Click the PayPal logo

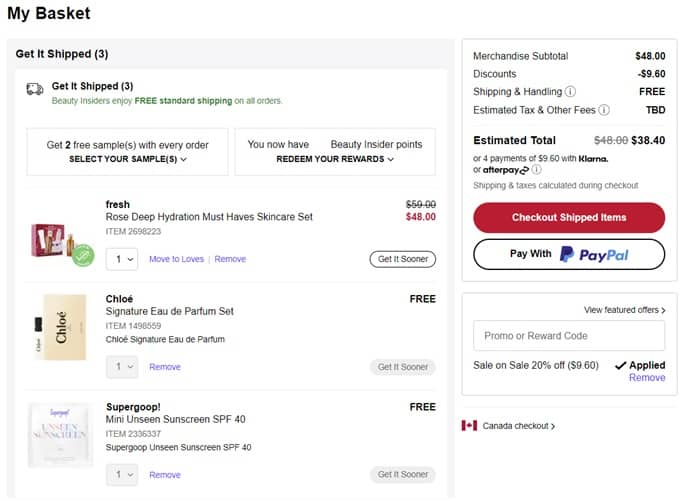click(594, 254)
